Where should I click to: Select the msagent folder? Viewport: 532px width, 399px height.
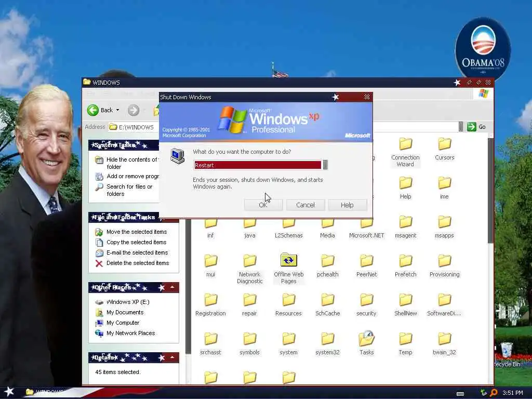tap(405, 227)
